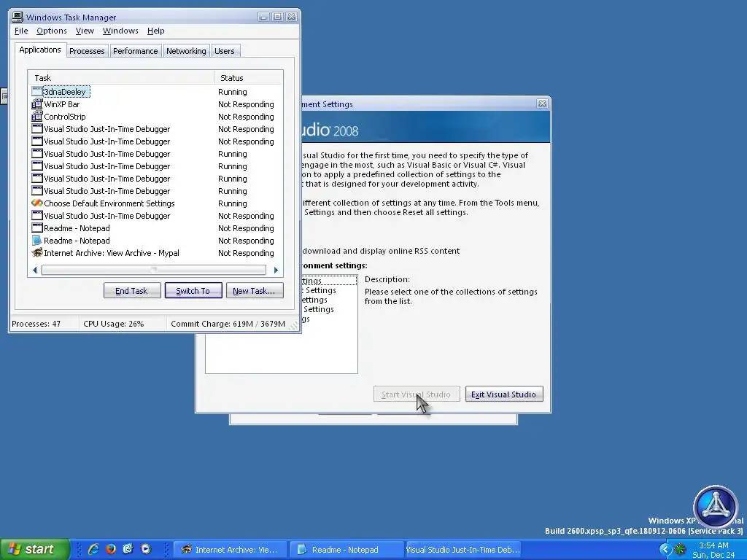Launch Firefox from Quick Launch
Viewport: 747px width, 560px height.
pyautogui.click(x=111, y=549)
